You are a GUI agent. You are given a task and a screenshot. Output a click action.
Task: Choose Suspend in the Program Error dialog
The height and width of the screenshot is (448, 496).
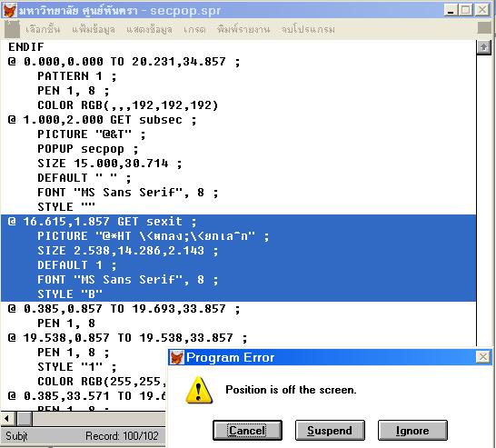[x=330, y=431]
